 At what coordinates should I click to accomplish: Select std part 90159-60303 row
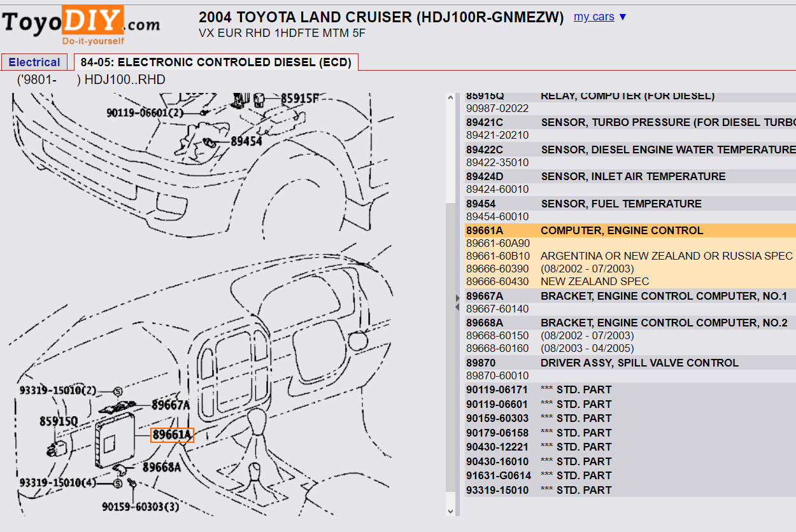pyautogui.click(x=630, y=418)
